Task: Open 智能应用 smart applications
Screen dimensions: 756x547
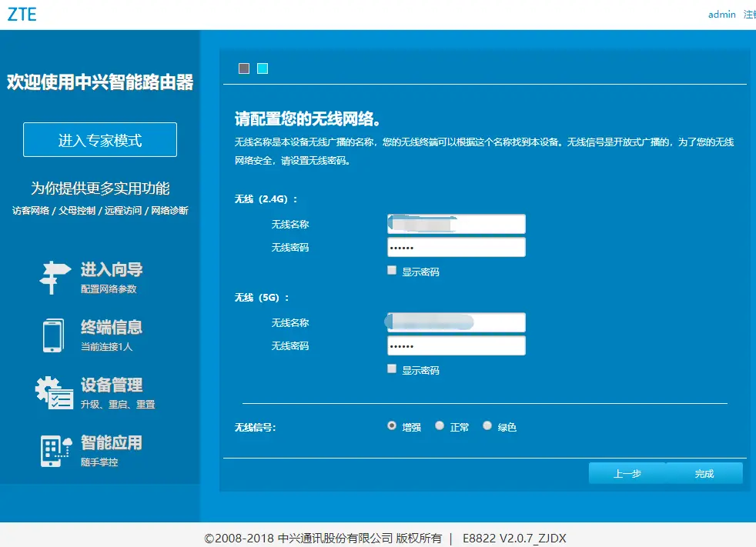Action: 112,443
